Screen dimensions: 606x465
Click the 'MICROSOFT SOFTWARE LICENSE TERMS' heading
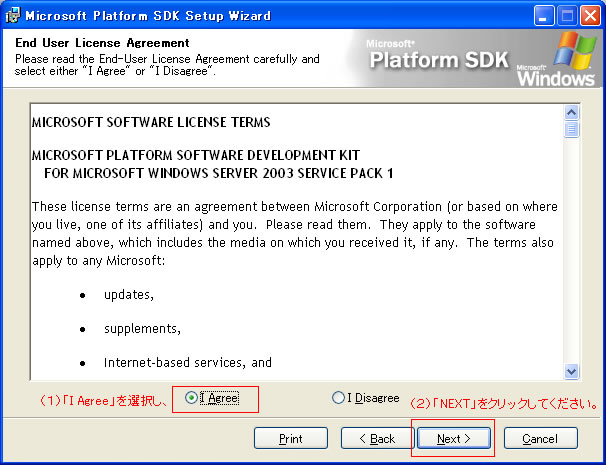pyautogui.click(x=151, y=122)
